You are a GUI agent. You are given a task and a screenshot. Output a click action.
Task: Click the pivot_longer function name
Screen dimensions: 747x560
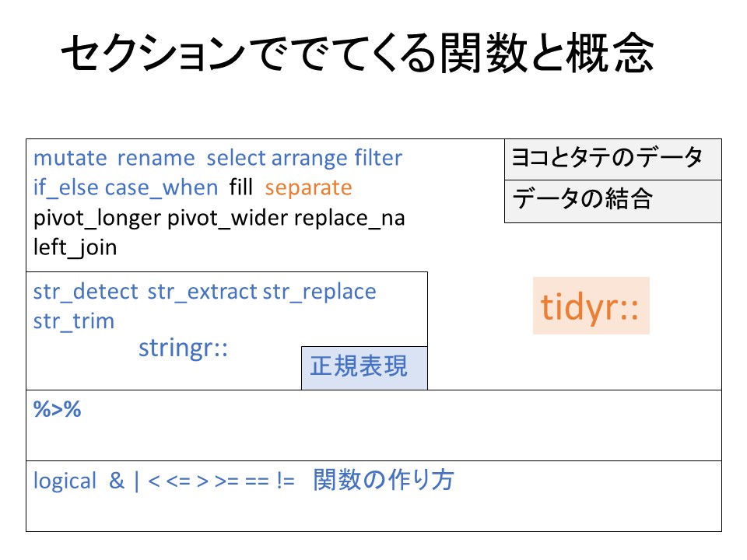coord(96,219)
